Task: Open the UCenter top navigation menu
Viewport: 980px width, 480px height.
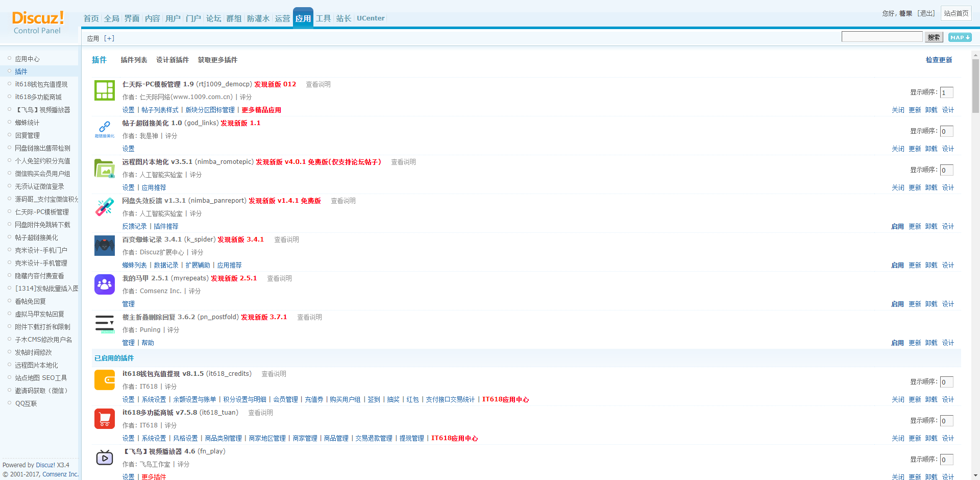Action: [371, 18]
